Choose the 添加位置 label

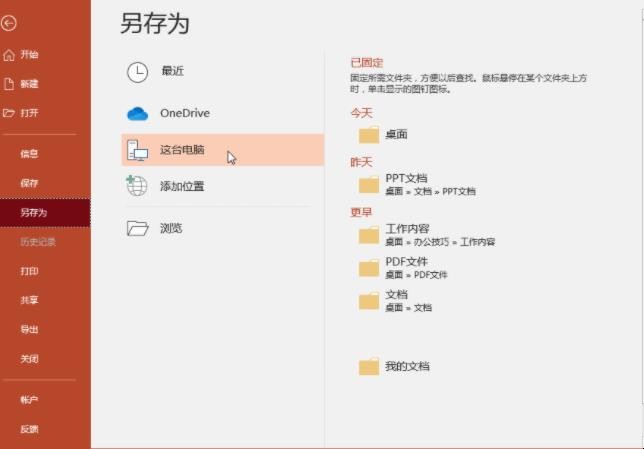coord(182,186)
